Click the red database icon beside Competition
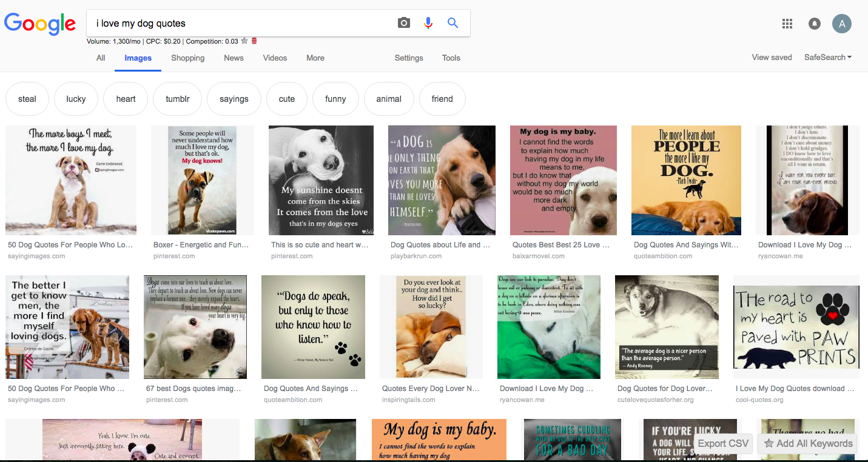The height and width of the screenshot is (462, 868). point(254,41)
